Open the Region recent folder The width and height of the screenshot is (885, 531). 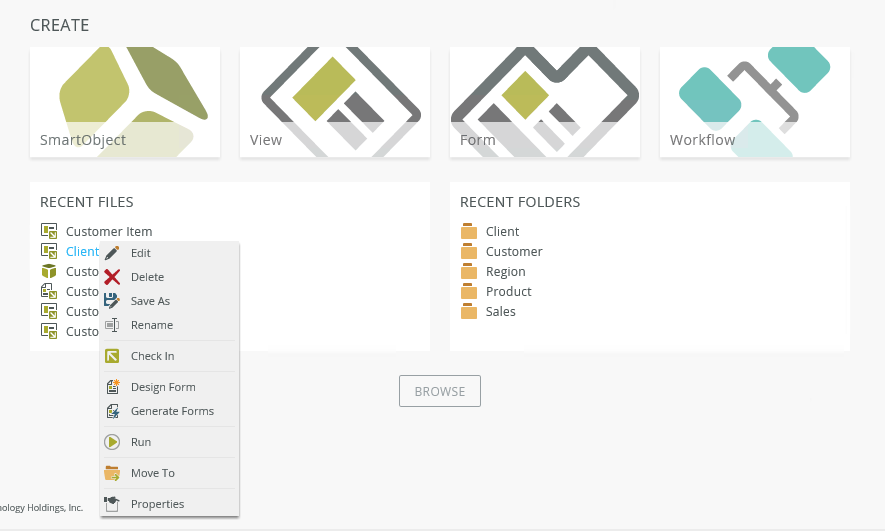click(505, 272)
